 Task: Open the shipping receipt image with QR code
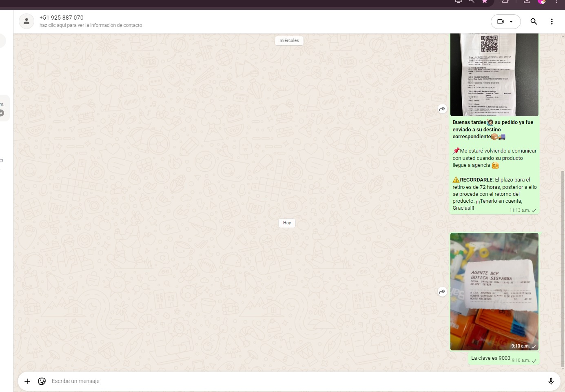click(x=494, y=75)
